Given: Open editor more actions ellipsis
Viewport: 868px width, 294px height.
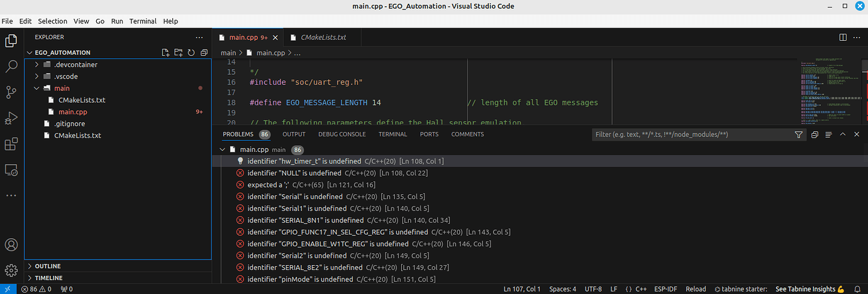Looking at the screenshot, I should click(858, 38).
